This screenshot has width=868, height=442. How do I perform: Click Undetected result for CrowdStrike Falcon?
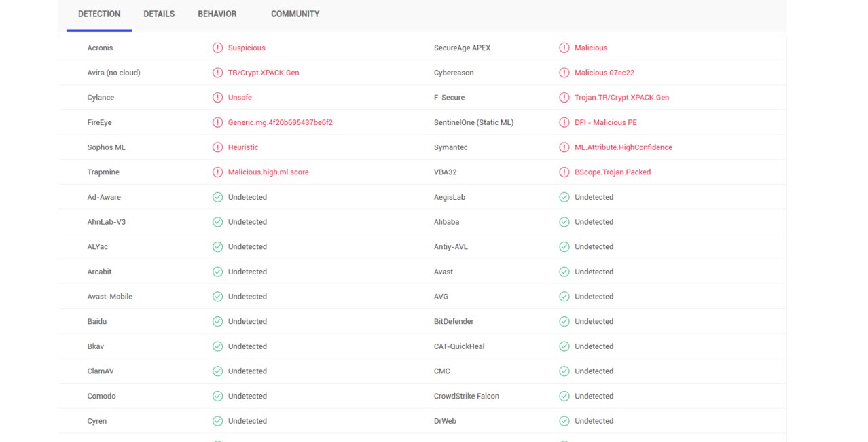[x=594, y=397]
